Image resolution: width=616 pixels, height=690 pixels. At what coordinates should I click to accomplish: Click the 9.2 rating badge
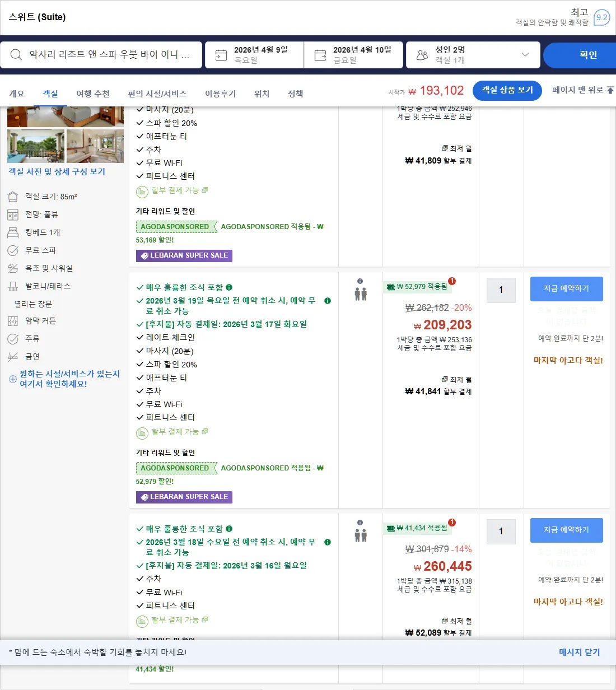click(x=602, y=17)
